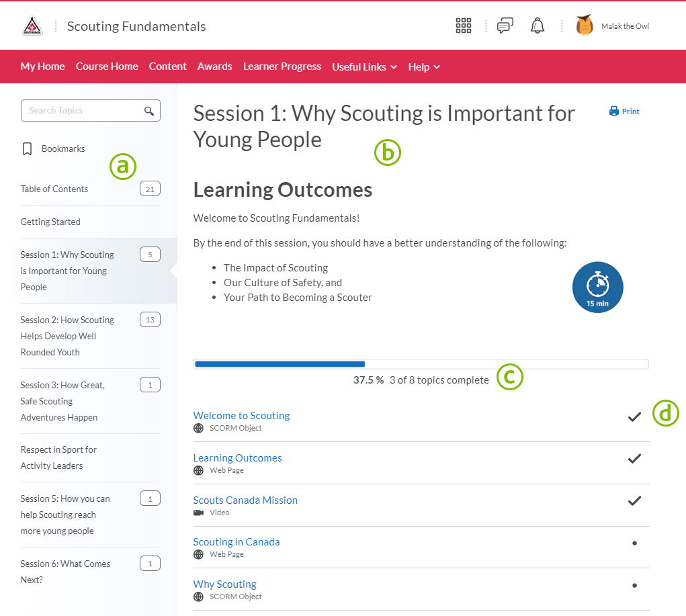The image size is (686, 616).
Task: Click the topics completion progress bar
Action: [421, 364]
